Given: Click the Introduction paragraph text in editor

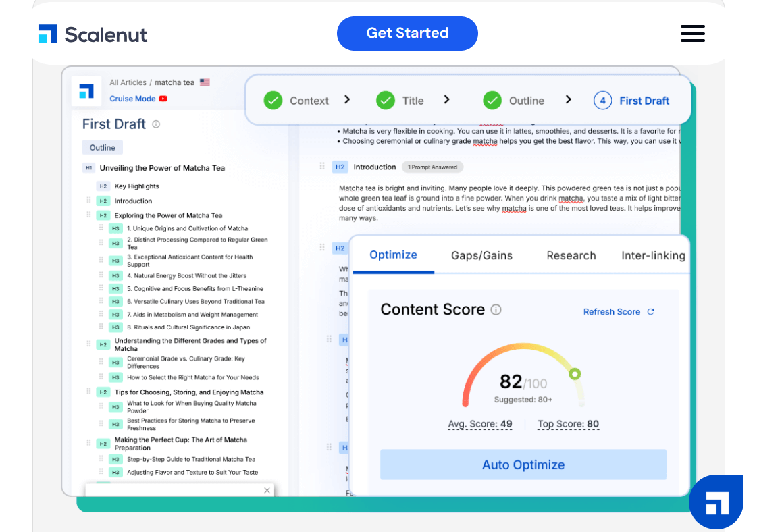Looking at the screenshot, I should (509, 203).
